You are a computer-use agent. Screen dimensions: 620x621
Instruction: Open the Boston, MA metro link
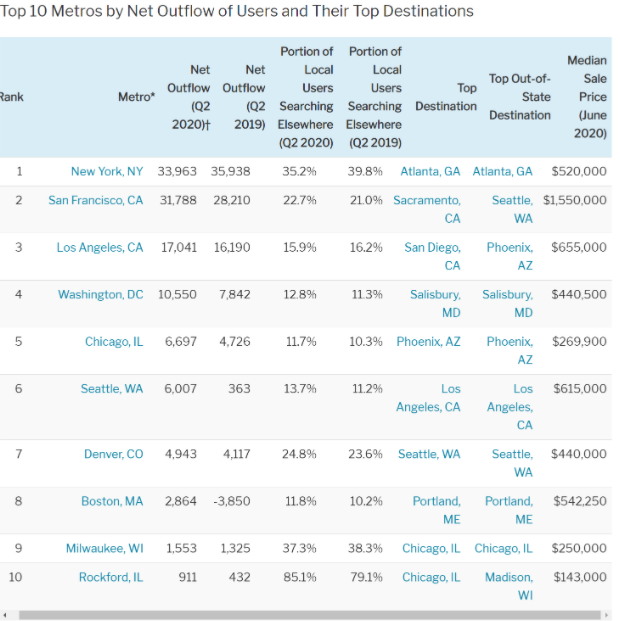click(112, 501)
